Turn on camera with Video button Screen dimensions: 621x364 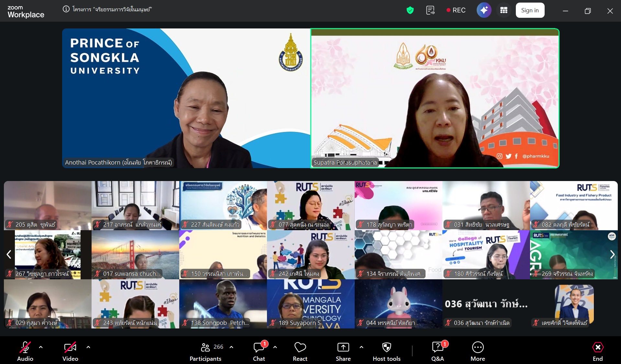[x=70, y=351]
